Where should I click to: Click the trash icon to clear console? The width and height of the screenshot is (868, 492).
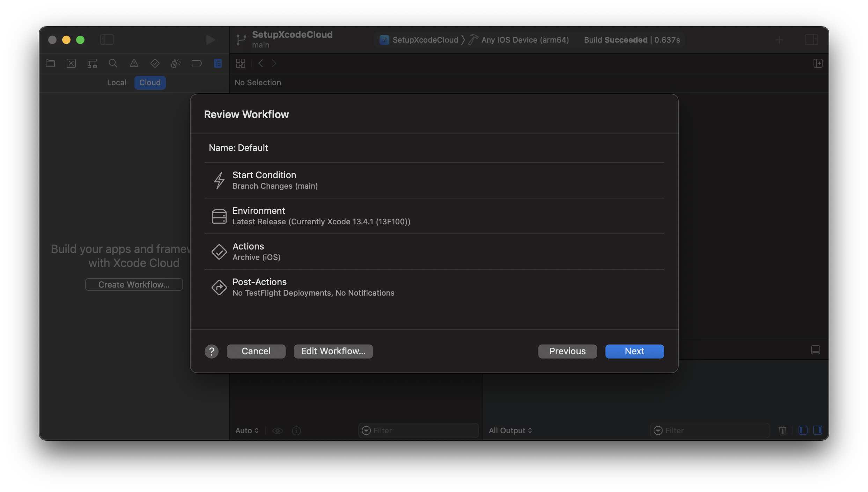pos(782,430)
